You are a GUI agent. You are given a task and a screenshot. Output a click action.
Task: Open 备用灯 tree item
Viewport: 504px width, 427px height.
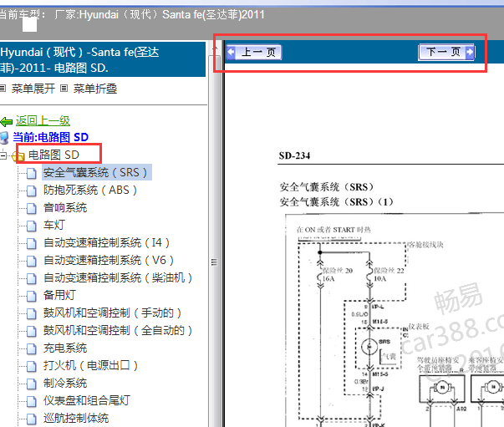(x=60, y=295)
